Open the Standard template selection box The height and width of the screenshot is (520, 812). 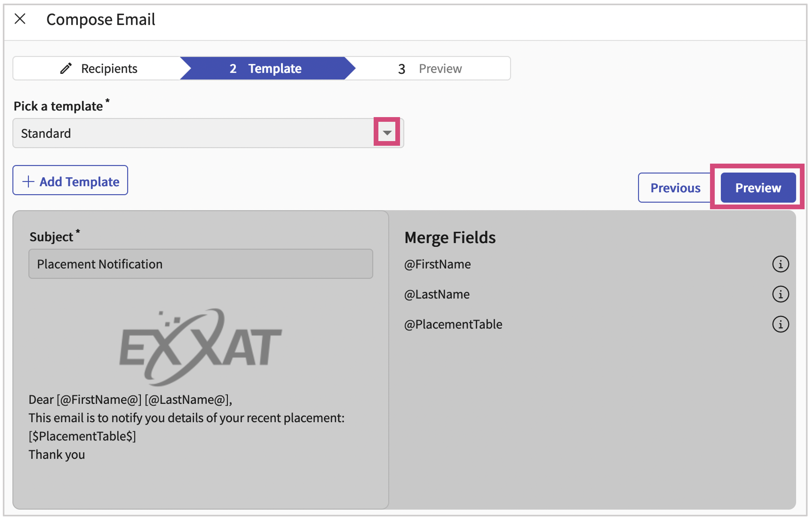click(193, 133)
